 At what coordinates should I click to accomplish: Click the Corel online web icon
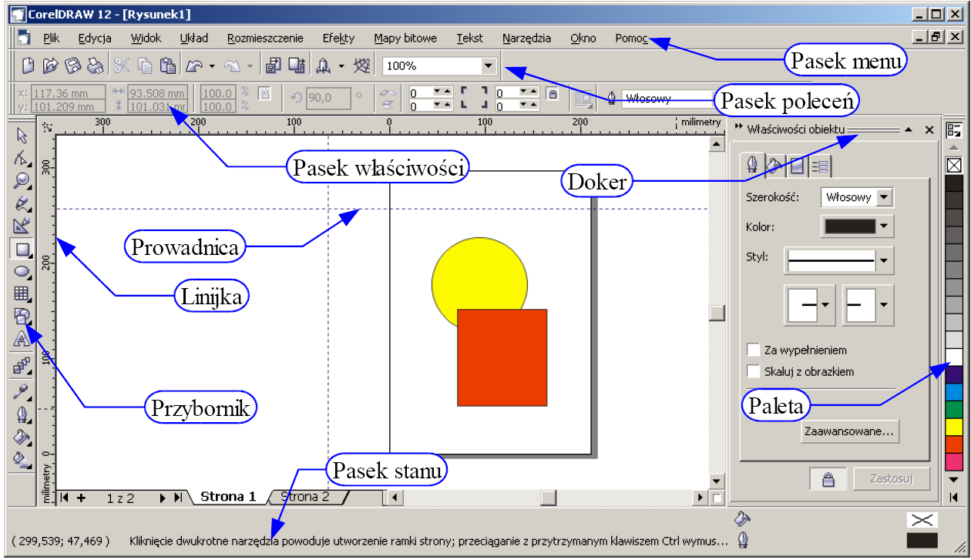[361, 66]
